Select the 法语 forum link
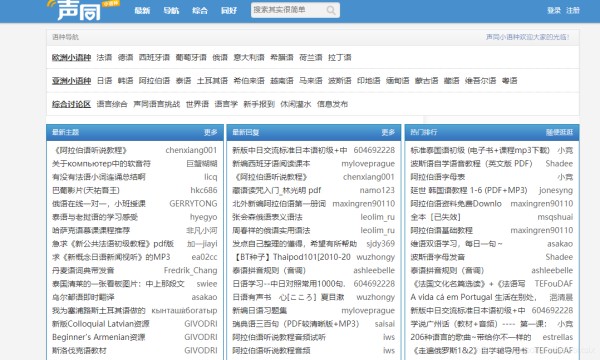The image size is (600, 360). [104, 57]
